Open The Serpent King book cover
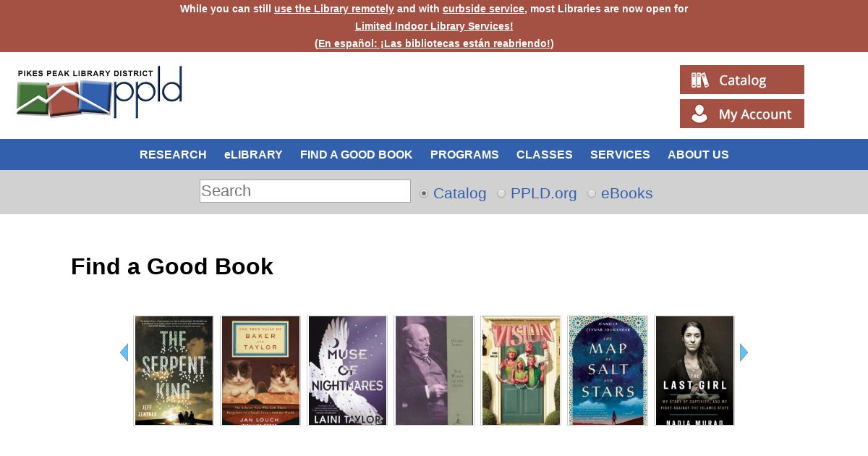868x456 pixels. [x=174, y=371]
